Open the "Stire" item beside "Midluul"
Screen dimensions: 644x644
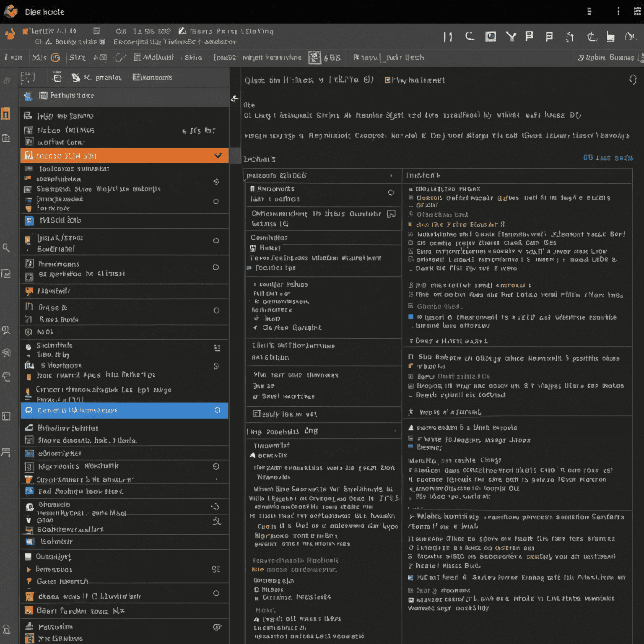coord(193,57)
